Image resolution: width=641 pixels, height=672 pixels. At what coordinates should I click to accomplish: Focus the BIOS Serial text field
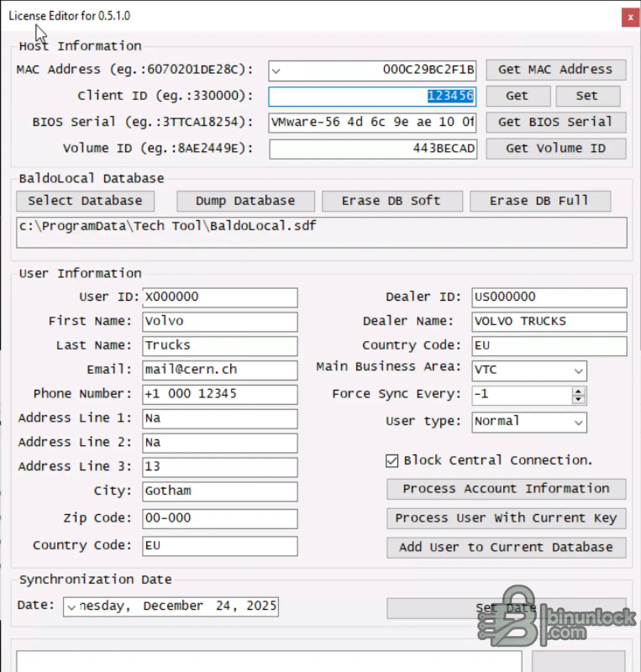tap(372, 123)
